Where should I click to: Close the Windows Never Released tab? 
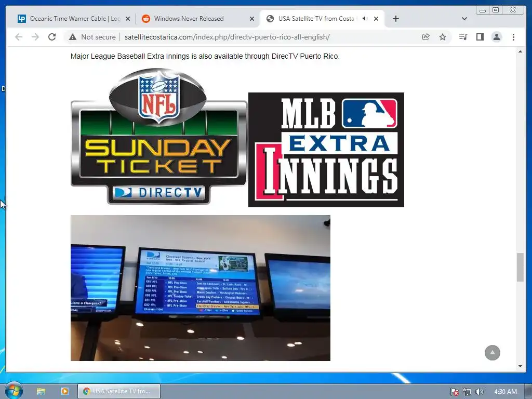point(252,19)
